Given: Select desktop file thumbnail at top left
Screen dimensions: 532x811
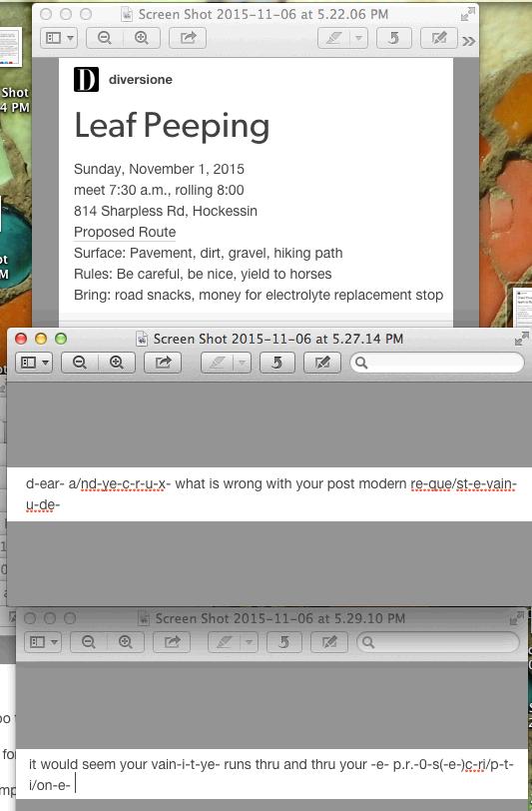Looking at the screenshot, I should tap(10, 47).
